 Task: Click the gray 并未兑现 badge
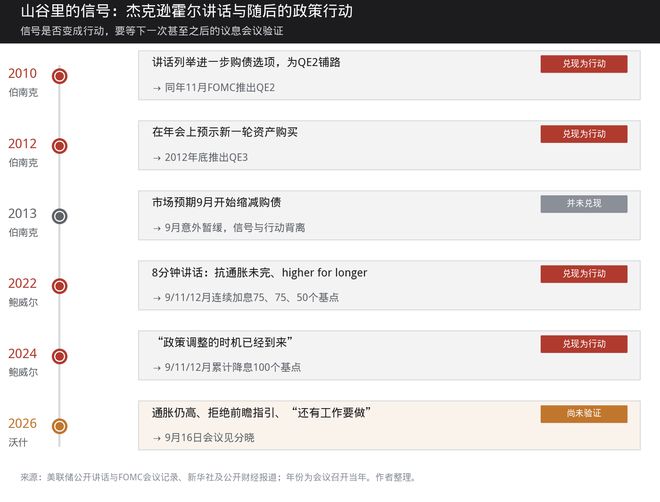(584, 204)
